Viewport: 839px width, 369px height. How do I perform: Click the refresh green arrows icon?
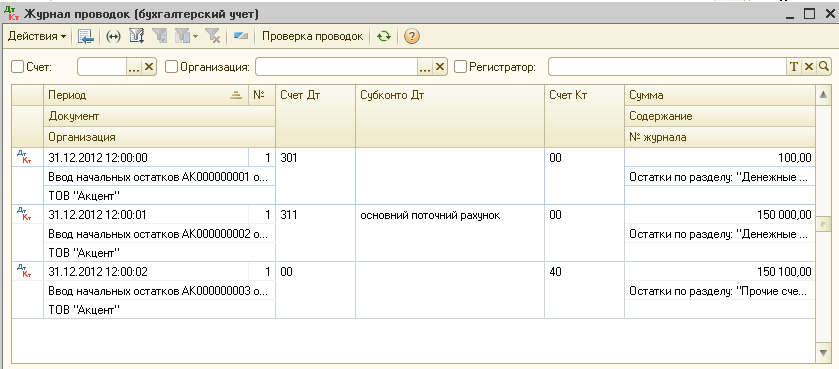click(384, 36)
